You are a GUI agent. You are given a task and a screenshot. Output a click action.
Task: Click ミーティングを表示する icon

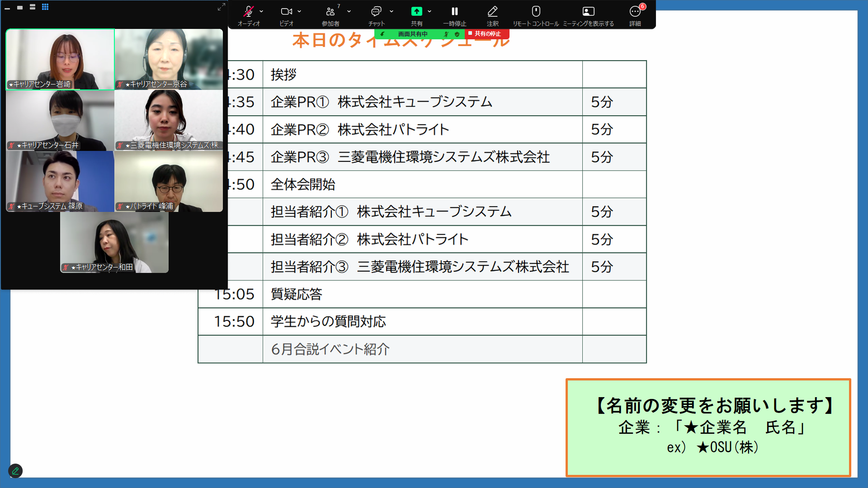tap(588, 11)
